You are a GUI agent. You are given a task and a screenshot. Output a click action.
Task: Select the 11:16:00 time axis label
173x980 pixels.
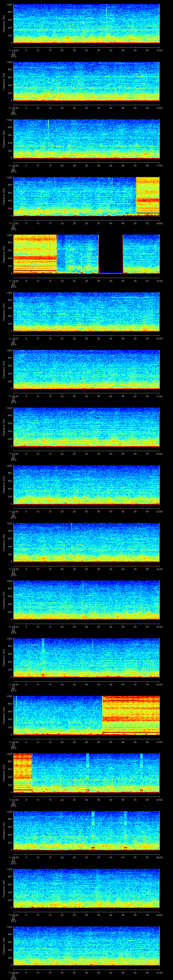[x=13, y=166]
